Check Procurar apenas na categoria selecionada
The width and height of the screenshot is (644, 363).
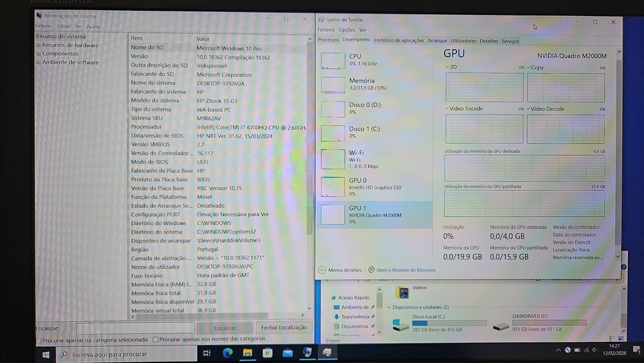[39, 340]
